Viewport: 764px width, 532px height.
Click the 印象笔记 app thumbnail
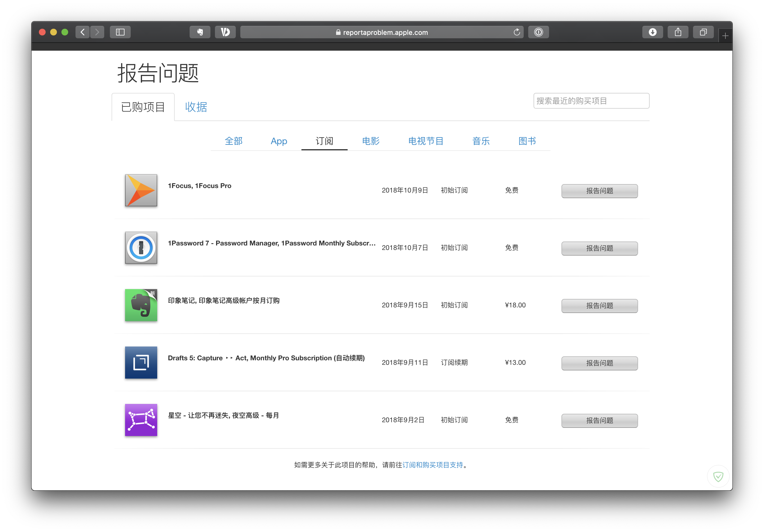(x=141, y=305)
